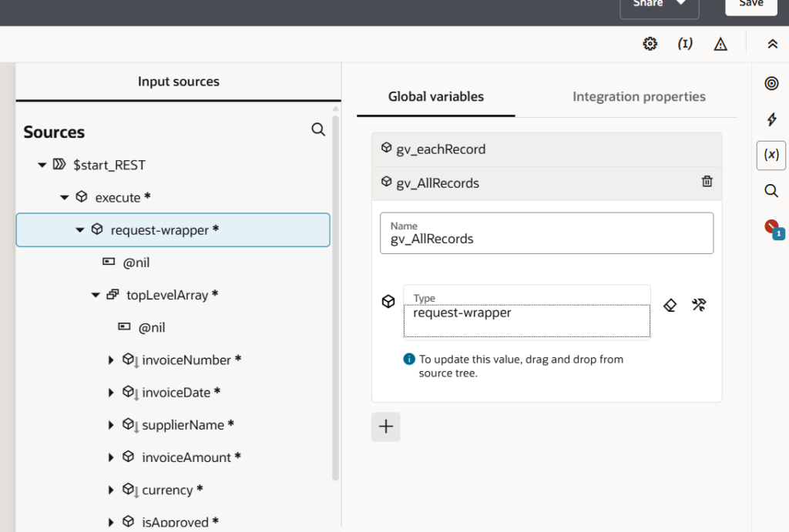The image size is (789, 532).
Task: Click the tools icon beside Type field
Action: point(699,305)
